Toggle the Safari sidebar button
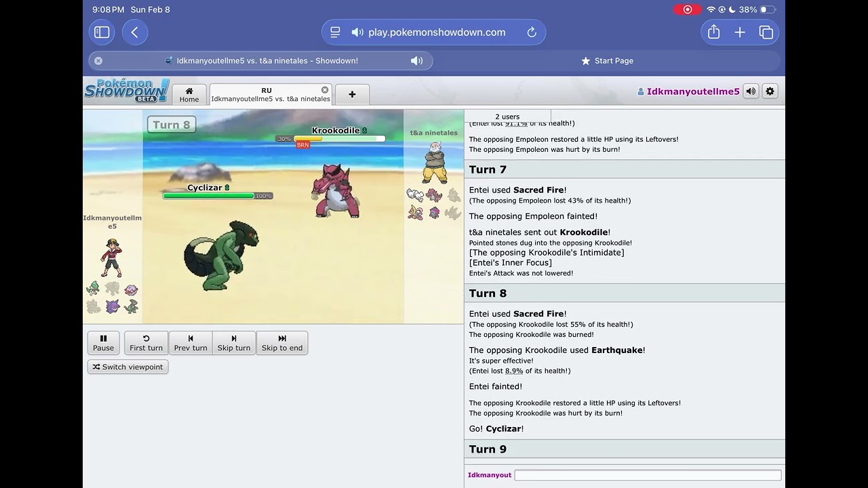This screenshot has height=488, width=868. 102,32
